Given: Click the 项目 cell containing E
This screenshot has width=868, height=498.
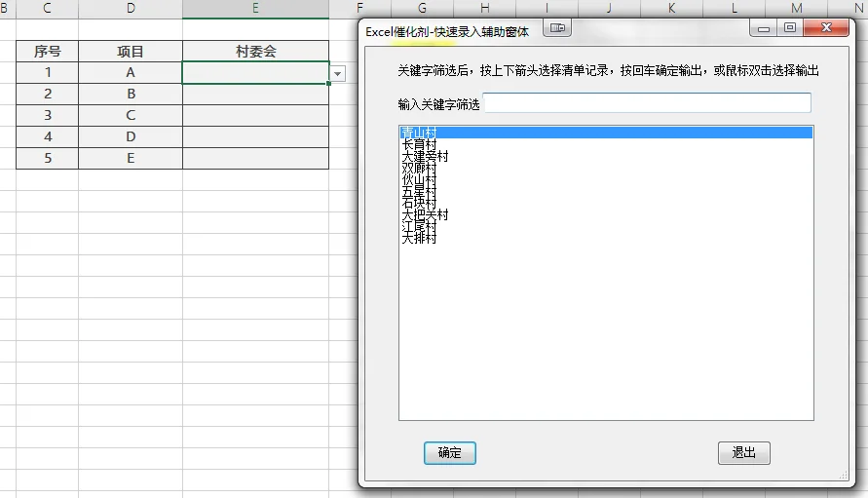Looking at the screenshot, I should click(x=131, y=158).
